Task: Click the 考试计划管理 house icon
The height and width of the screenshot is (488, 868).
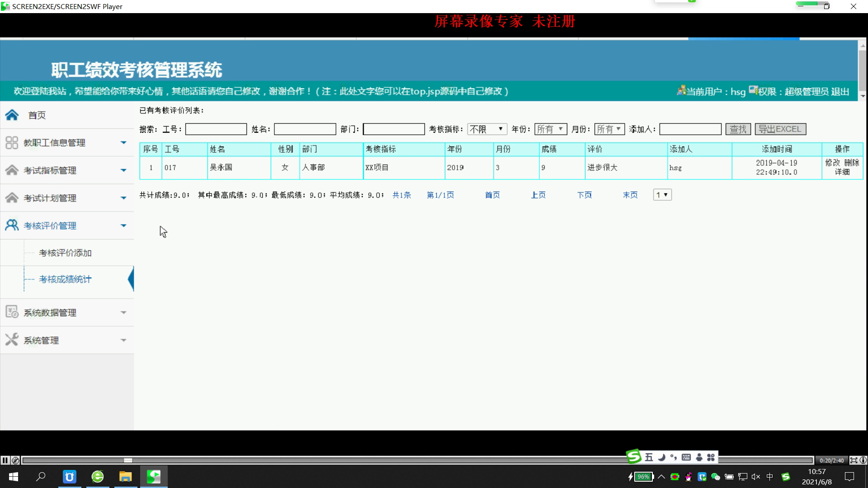Action: [12, 198]
